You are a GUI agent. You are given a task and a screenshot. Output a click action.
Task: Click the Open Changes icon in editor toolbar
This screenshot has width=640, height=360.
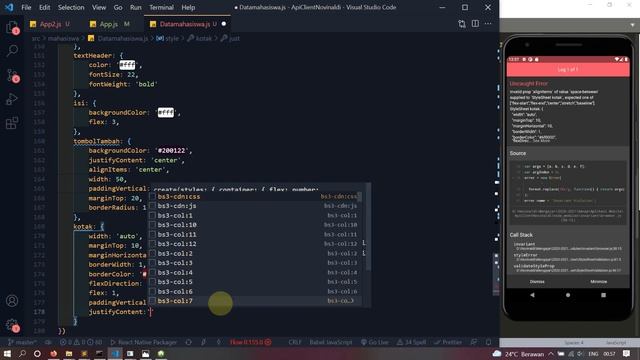pos(462,24)
